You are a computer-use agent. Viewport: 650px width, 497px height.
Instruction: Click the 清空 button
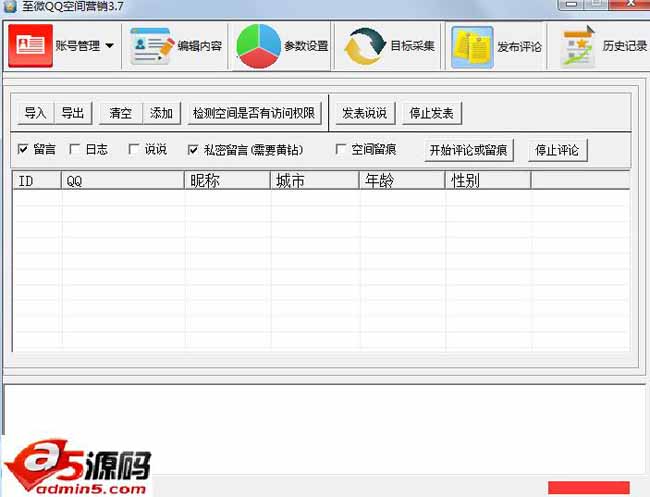(x=121, y=113)
